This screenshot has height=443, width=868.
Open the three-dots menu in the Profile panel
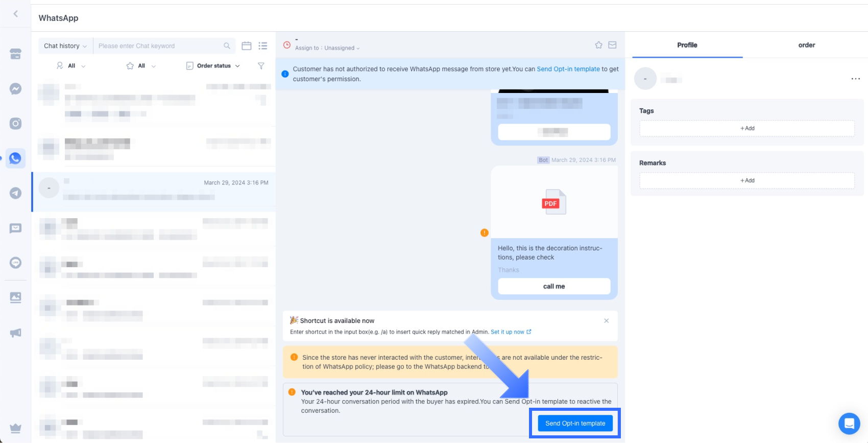(856, 79)
